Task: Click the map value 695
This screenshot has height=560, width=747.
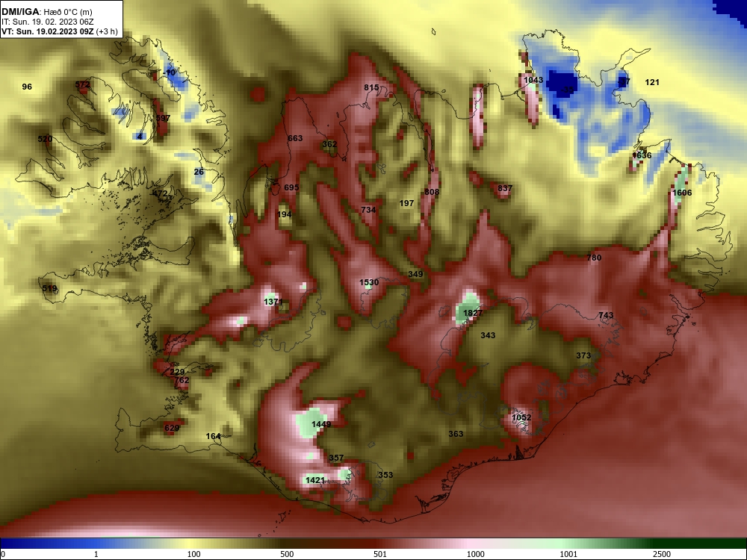Action: click(x=291, y=187)
